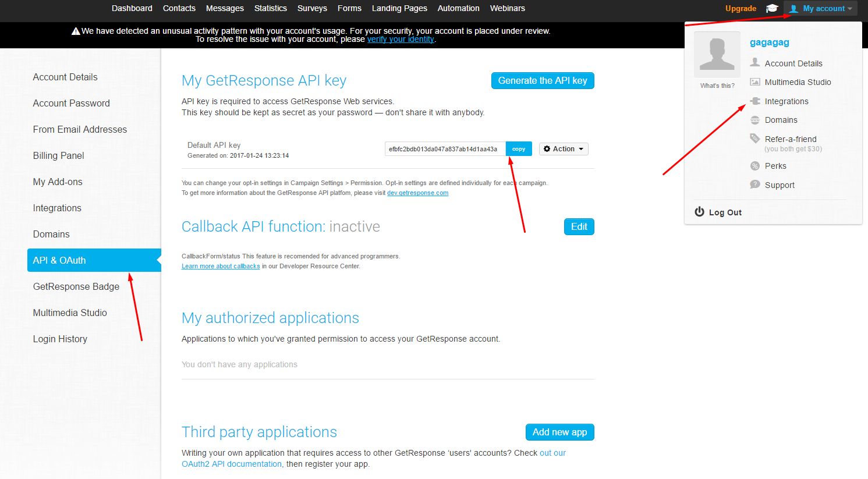Click the Account Details person icon in dropdown
The width and height of the screenshot is (868, 479).
coord(755,62)
